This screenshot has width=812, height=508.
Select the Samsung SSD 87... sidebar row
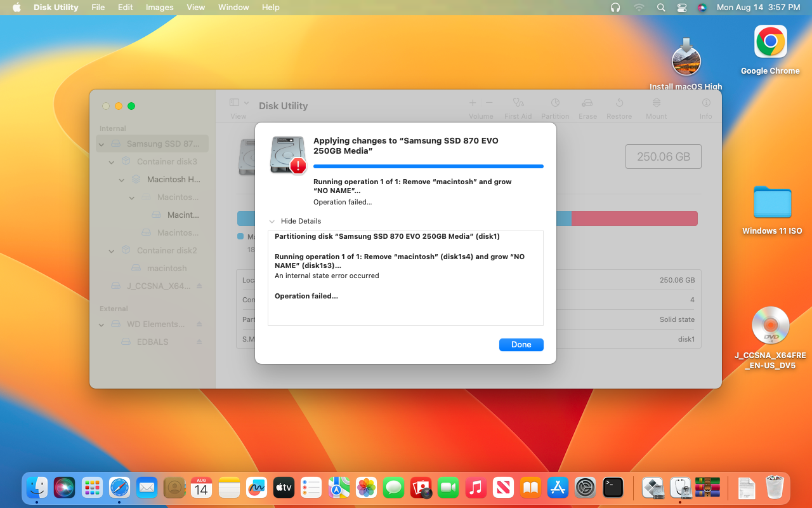(x=152, y=144)
